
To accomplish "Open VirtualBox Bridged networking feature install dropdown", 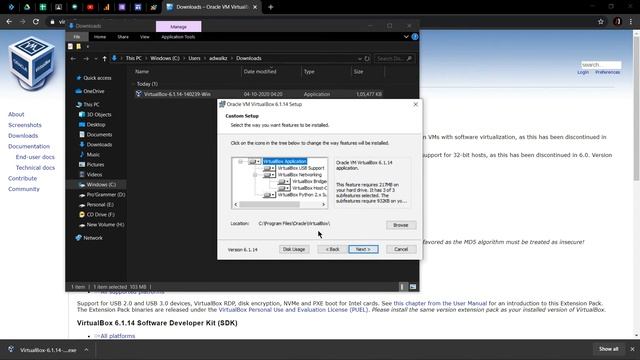I will (x=284, y=181).
